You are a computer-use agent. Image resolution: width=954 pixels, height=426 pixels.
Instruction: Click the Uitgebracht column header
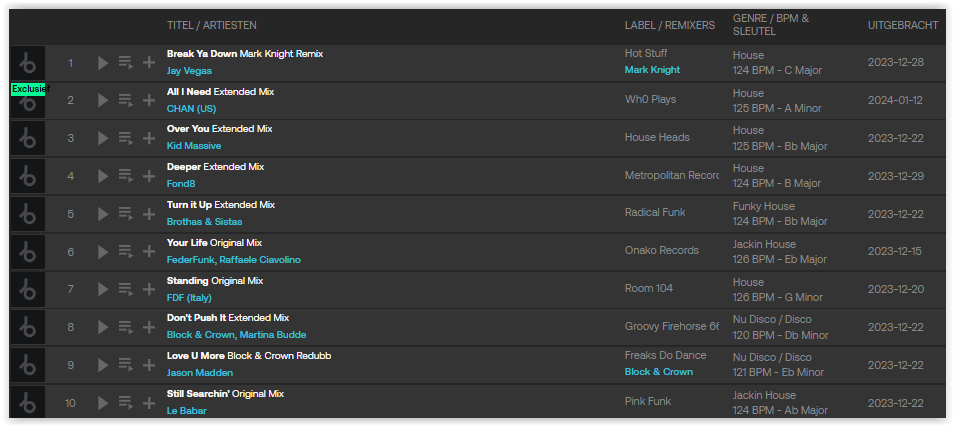point(903,25)
